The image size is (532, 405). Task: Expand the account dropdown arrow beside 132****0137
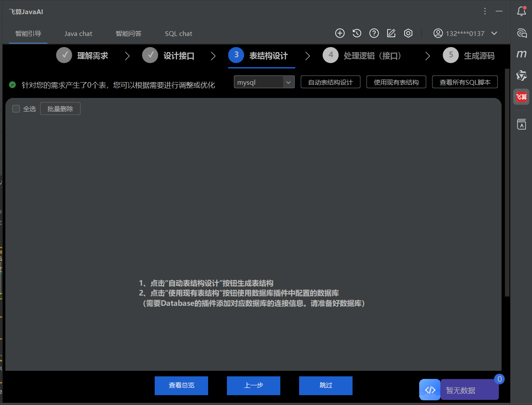point(494,33)
